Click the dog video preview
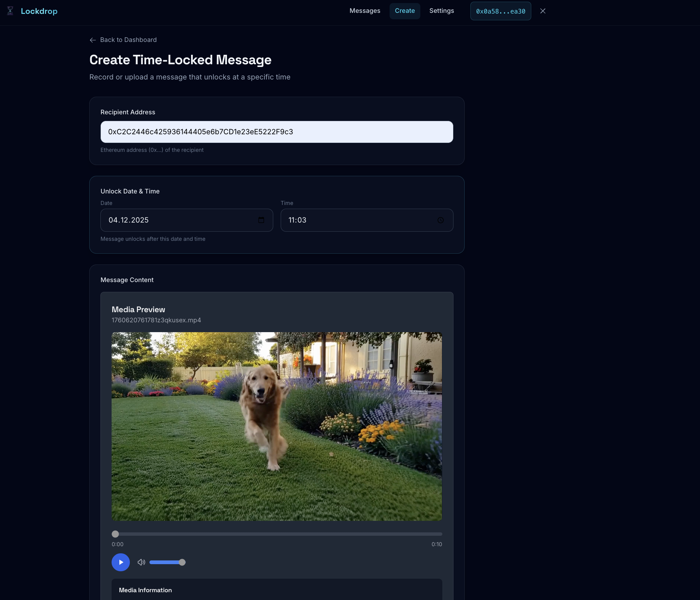The image size is (700, 600). point(277,426)
